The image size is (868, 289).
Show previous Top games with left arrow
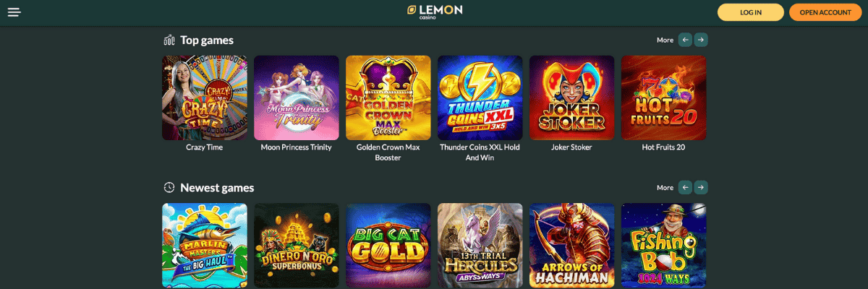(685, 40)
